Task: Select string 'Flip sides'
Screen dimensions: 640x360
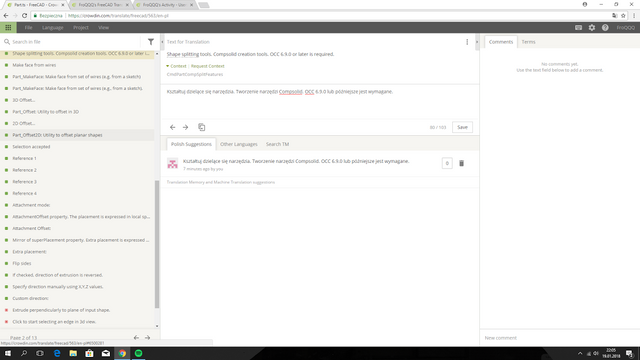Action: pos(78,263)
